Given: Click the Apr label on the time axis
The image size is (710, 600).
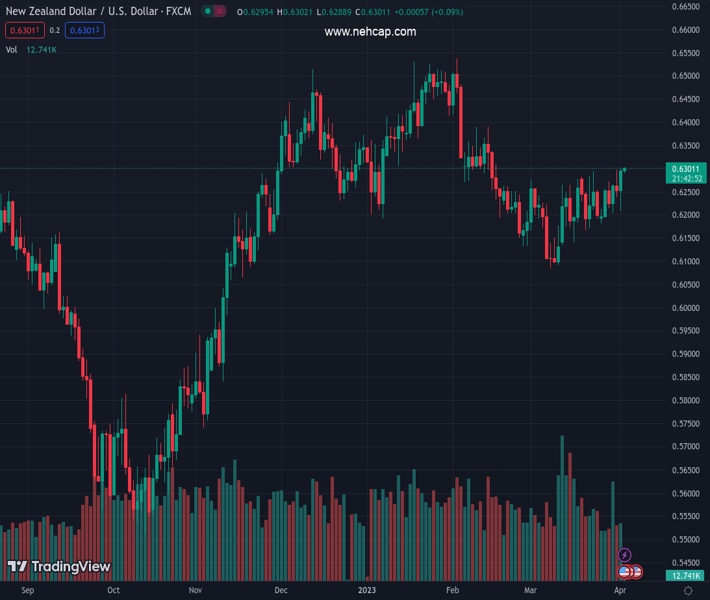Looking at the screenshot, I should coord(618,591).
